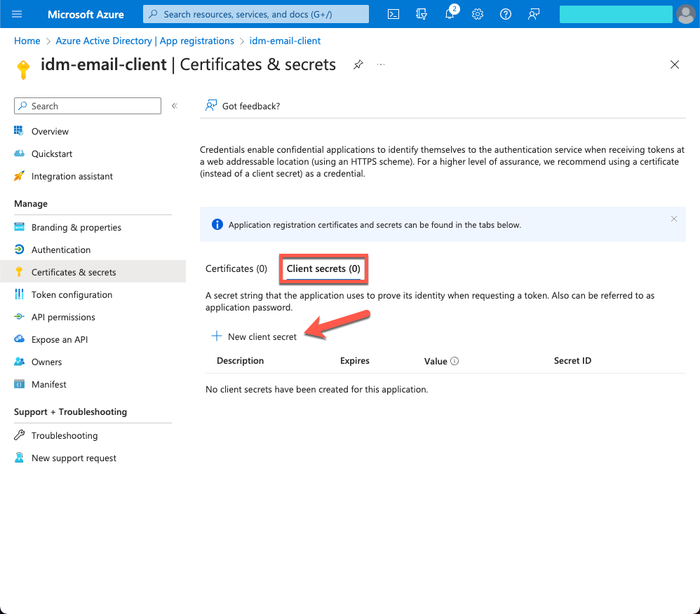The height and width of the screenshot is (614, 700).
Task: Send feedback using the smiley icon
Action: click(x=534, y=14)
